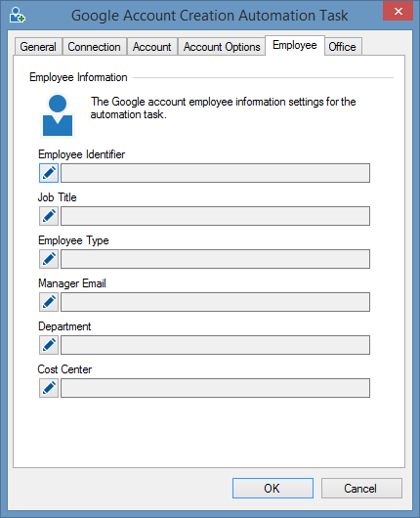This screenshot has width=420, height=518.
Task: Select the Manager Email input box
Action: pyautogui.click(x=215, y=302)
